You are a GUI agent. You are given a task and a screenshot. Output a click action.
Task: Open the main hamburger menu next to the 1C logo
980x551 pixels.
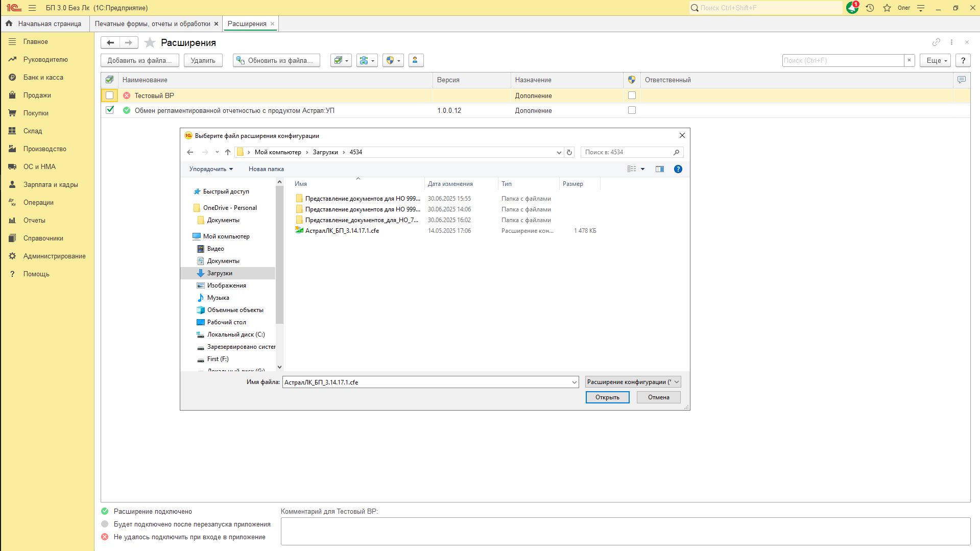(32, 8)
